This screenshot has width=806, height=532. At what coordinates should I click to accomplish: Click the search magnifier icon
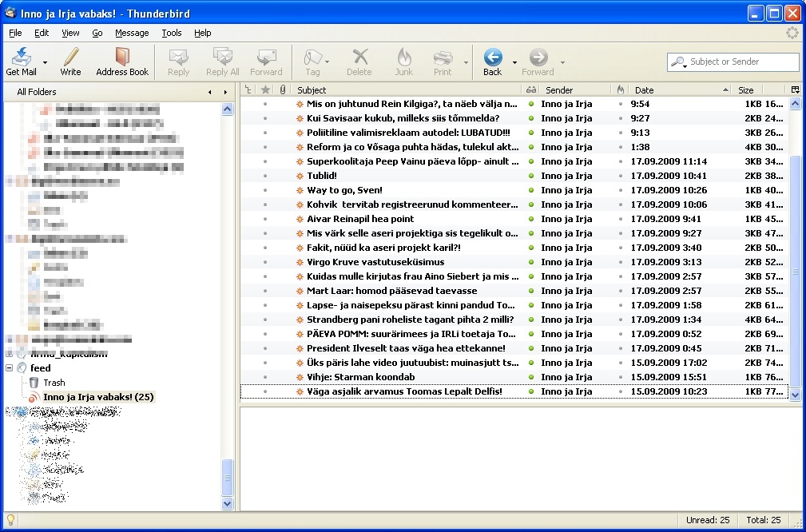678,62
